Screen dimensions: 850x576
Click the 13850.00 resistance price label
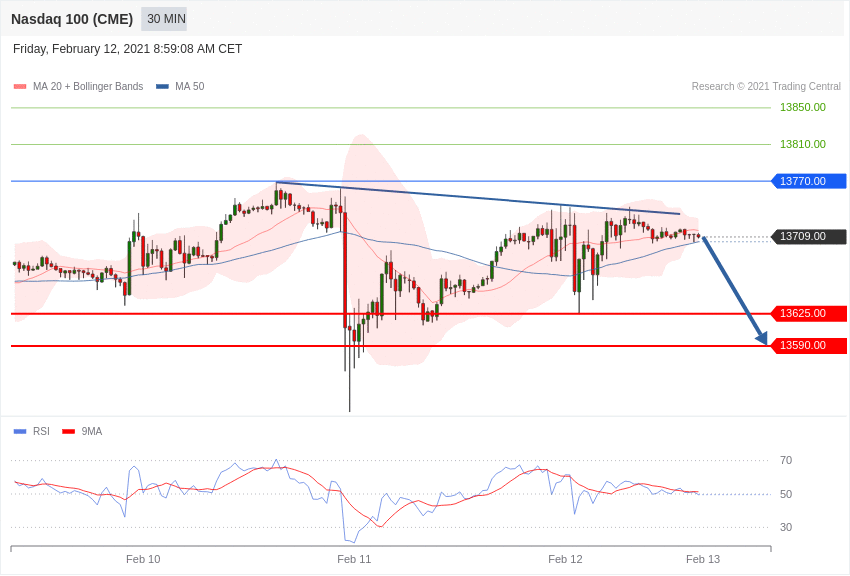pos(802,107)
